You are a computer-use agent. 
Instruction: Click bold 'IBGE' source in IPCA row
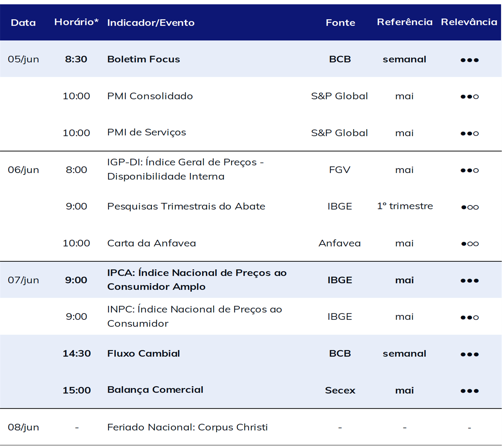340,280
